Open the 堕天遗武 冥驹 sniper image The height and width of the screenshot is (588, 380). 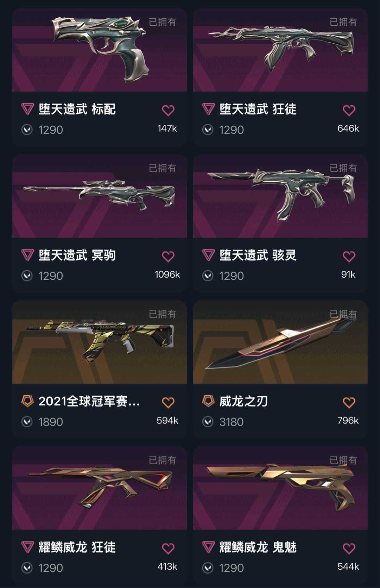click(x=100, y=196)
